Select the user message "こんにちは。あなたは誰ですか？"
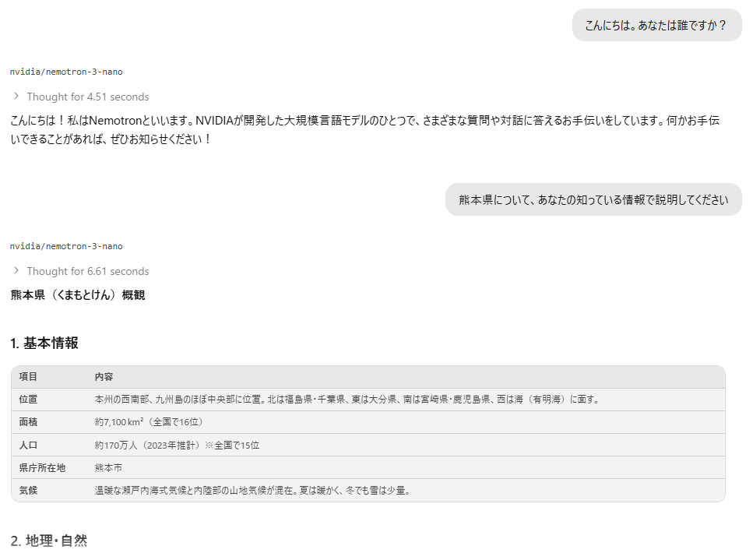753x560 pixels. (x=656, y=25)
